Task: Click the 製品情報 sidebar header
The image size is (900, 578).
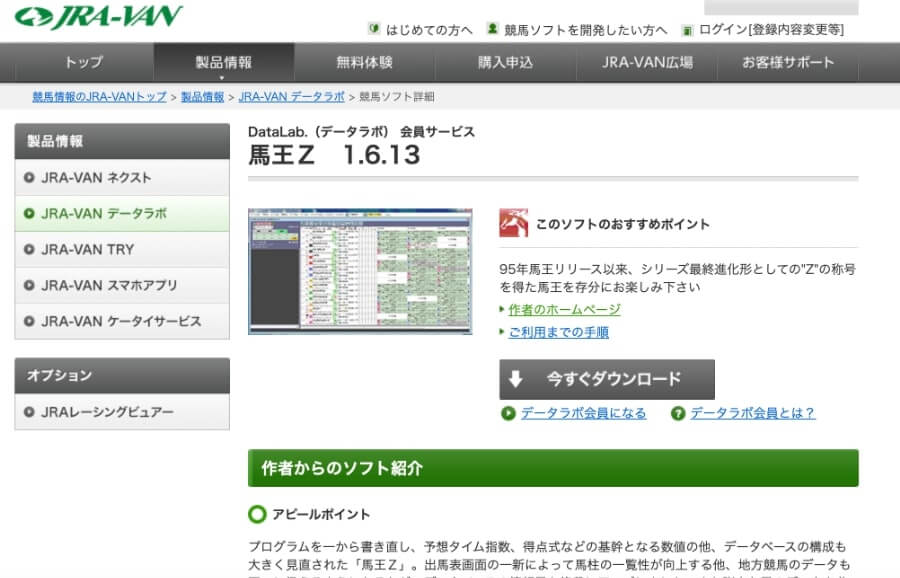Action: point(122,141)
